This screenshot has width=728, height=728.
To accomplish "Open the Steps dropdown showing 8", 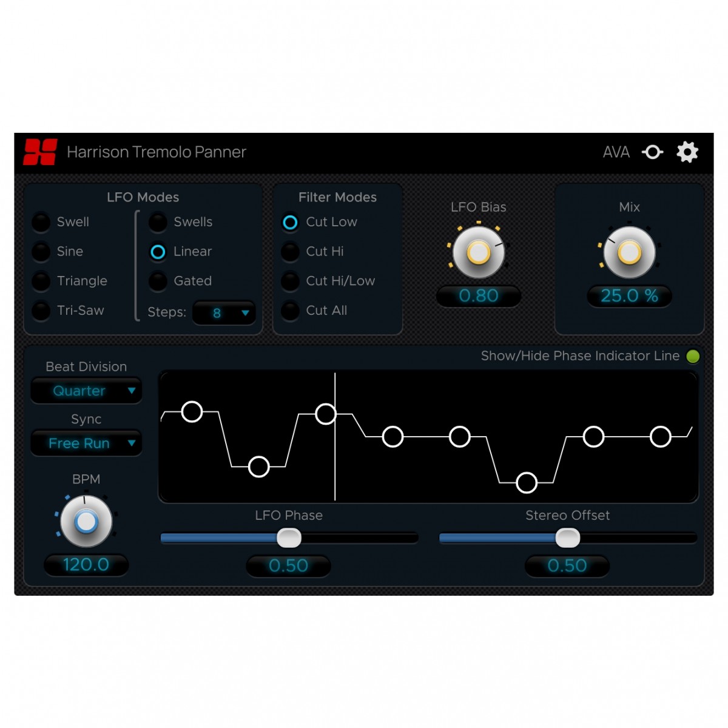I will pyautogui.click(x=224, y=313).
